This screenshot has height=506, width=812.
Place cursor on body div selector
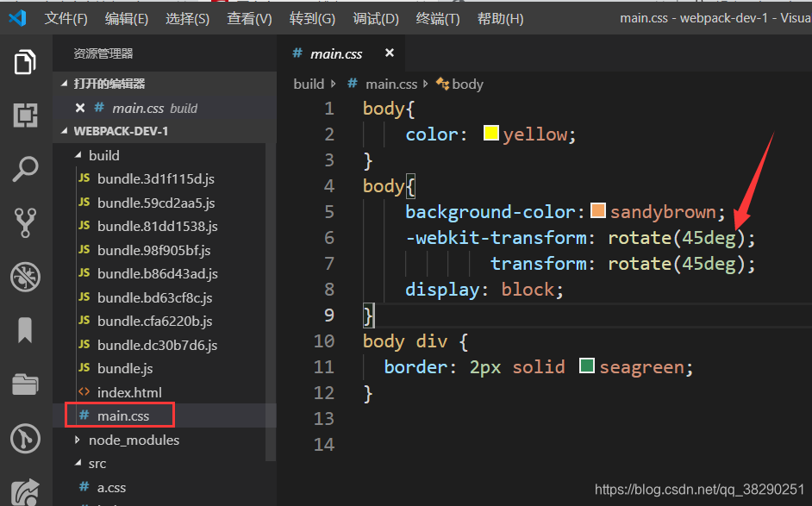click(x=405, y=341)
